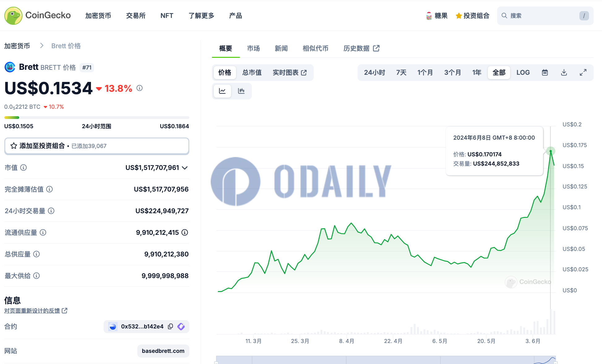This screenshot has height=364, width=602.
Task: Switch to 概要 tab
Action: (x=226, y=48)
